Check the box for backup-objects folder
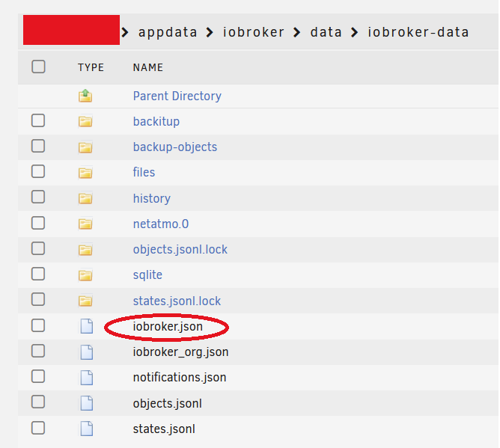Image resolution: width=500 pixels, height=448 pixels. click(x=38, y=146)
